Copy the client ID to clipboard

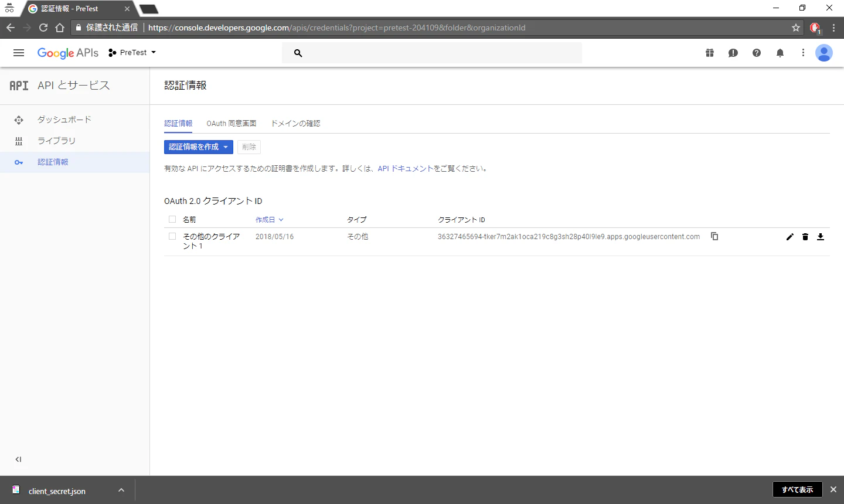coord(714,236)
